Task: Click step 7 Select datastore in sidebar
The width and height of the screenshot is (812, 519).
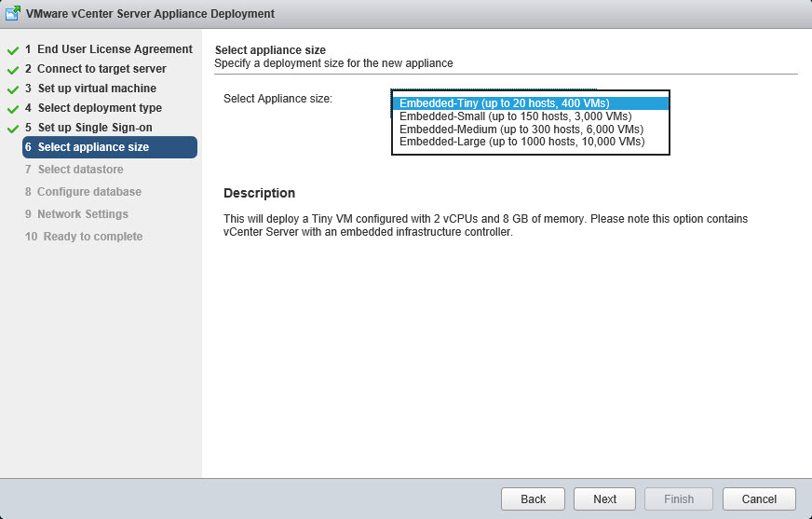Action: click(74, 170)
